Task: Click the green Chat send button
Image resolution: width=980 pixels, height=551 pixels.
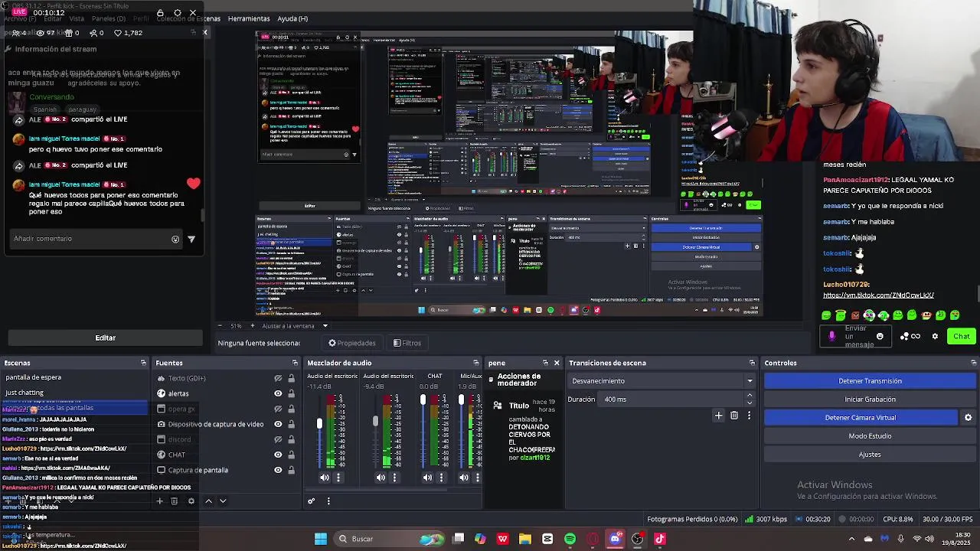Action: pyautogui.click(x=962, y=336)
